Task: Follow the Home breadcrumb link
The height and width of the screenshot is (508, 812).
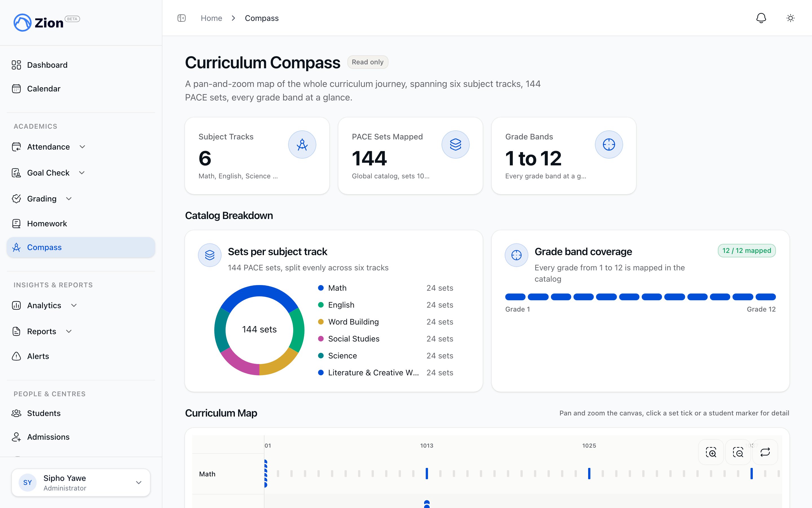Action: pos(211,18)
